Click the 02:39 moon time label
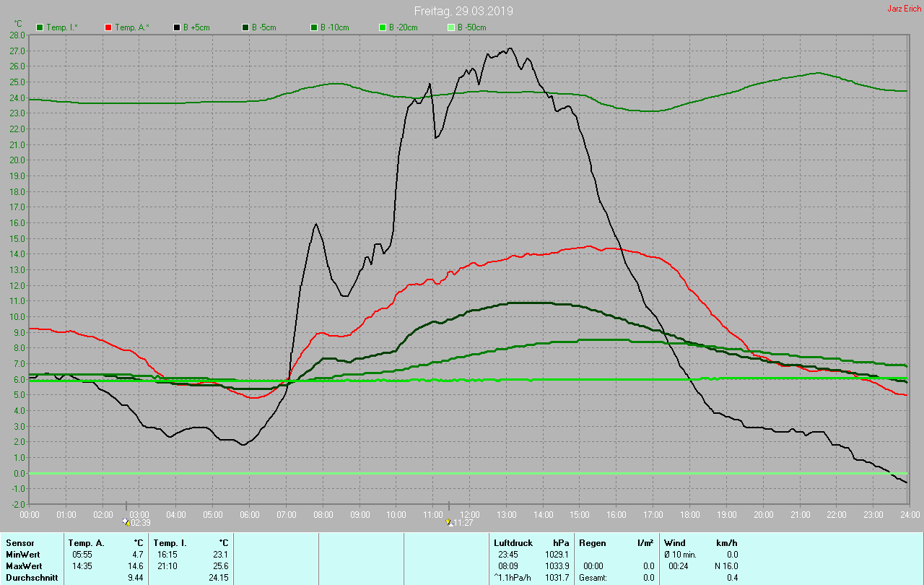 pyautogui.click(x=141, y=523)
